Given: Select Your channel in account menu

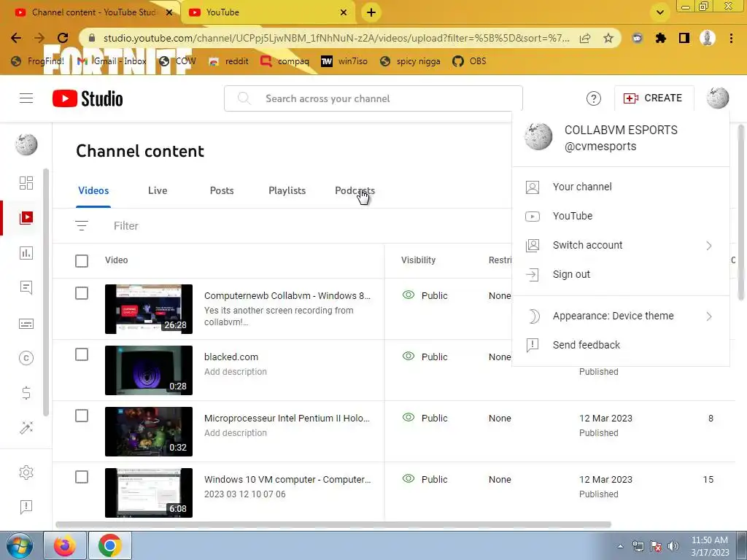Looking at the screenshot, I should [x=620, y=187].
